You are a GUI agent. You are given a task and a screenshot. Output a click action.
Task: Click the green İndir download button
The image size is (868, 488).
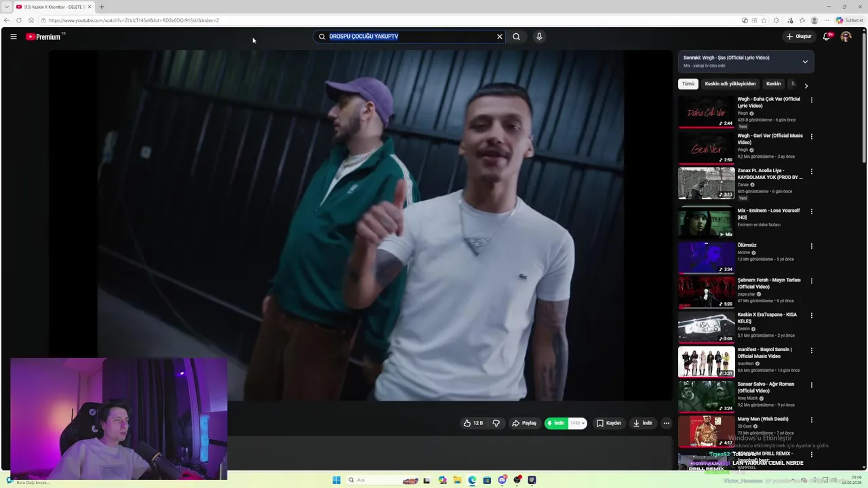coord(556,423)
